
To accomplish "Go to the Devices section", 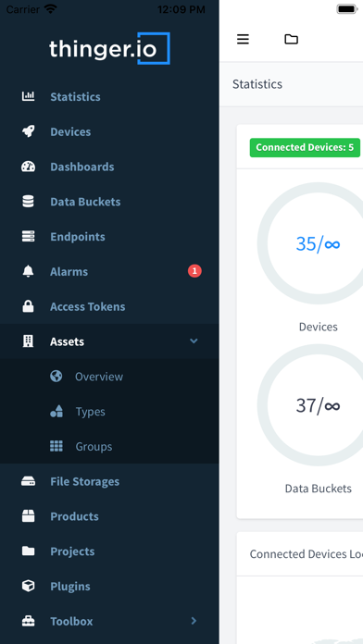I will coord(70,131).
